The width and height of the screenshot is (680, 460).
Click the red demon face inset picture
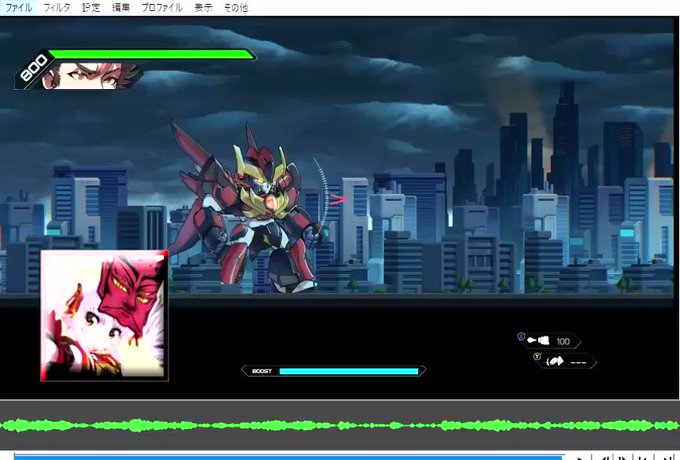pyautogui.click(x=104, y=316)
